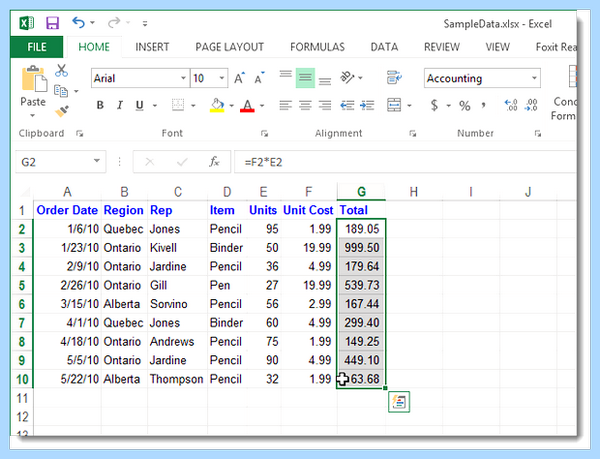
Task: Toggle Wrap Text icon
Action: (x=394, y=78)
